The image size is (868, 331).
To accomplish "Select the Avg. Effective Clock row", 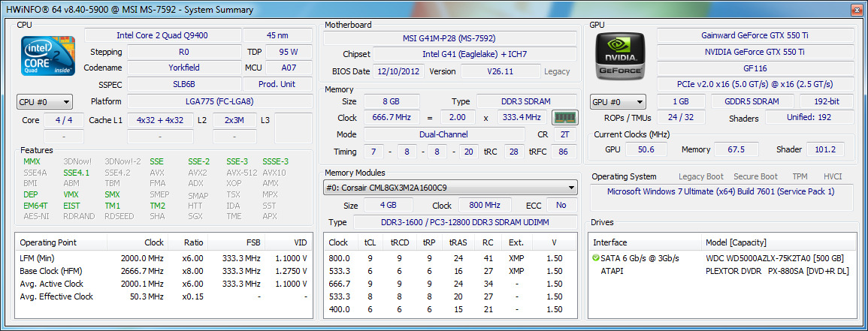I will click(x=162, y=296).
